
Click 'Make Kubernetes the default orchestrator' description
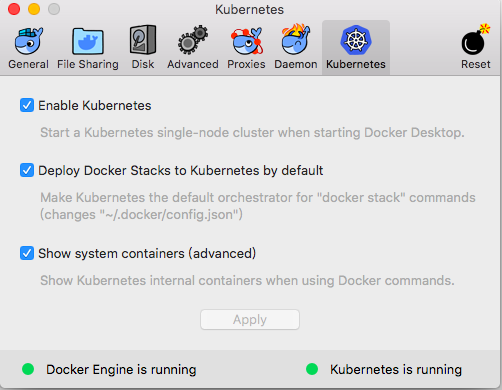coord(258,206)
